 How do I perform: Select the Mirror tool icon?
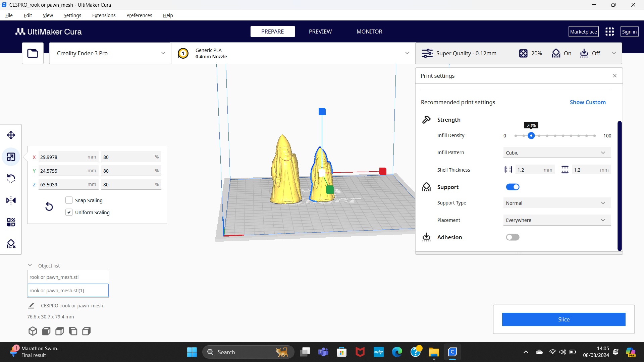pyautogui.click(x=11, y=200)
